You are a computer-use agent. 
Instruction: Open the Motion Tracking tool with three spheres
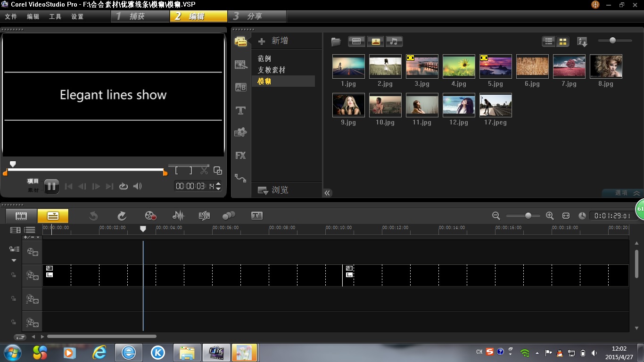pos(229,216)
